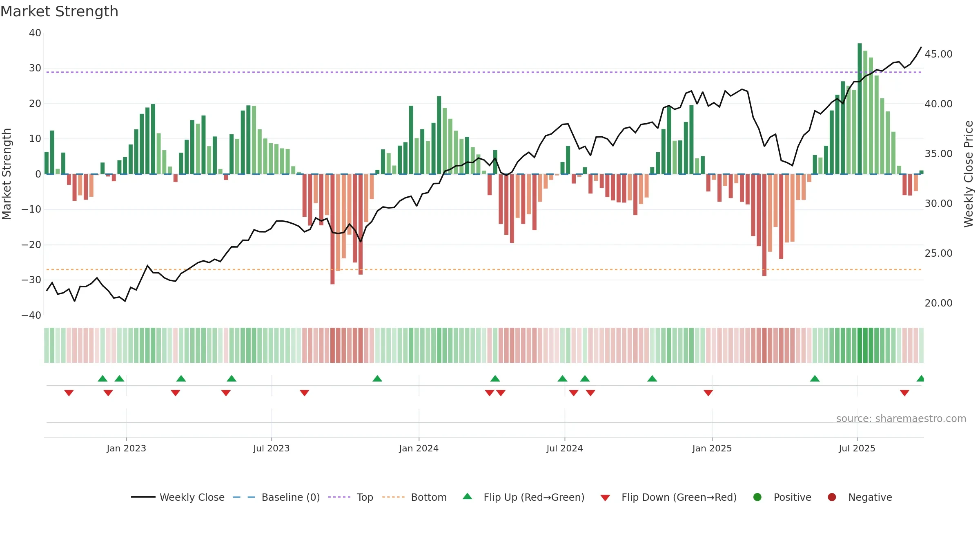The width and height of the screenshot is (980, 551).
Task: Click the 20.00 price tick label
Action: click(x=938, y=303)
